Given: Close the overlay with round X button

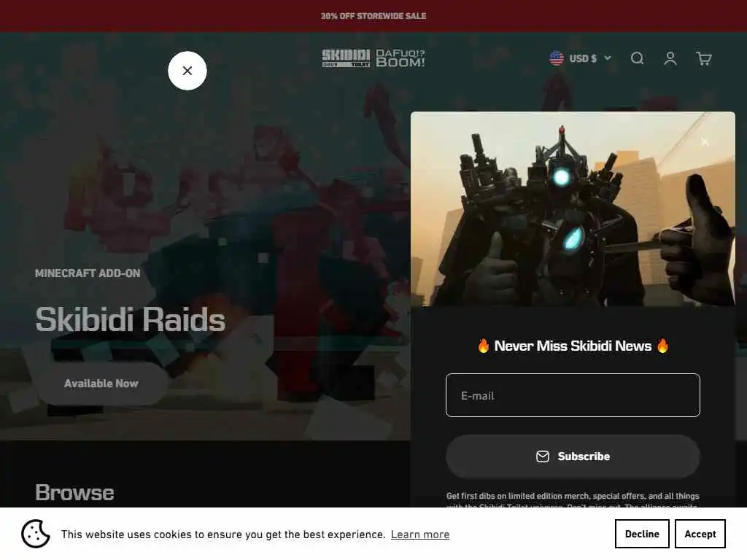Looking at the screenshot, I should click(x=187, y=71).
